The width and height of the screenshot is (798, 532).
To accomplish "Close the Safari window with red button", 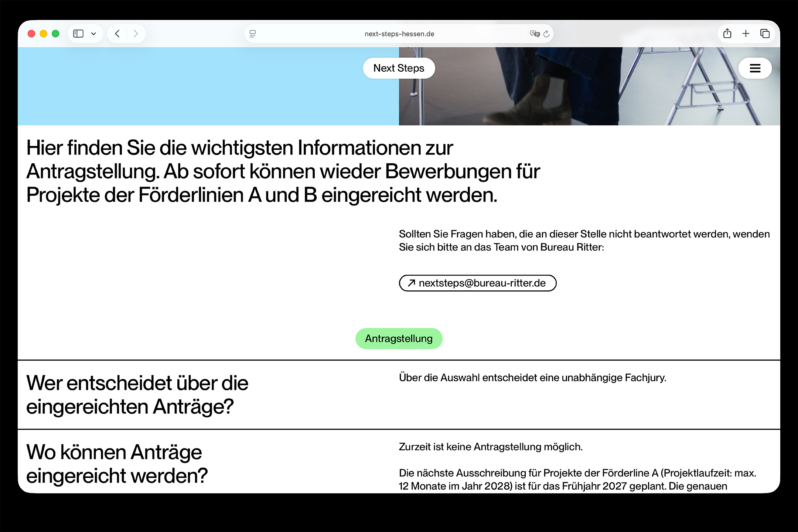I will [31, 34].
